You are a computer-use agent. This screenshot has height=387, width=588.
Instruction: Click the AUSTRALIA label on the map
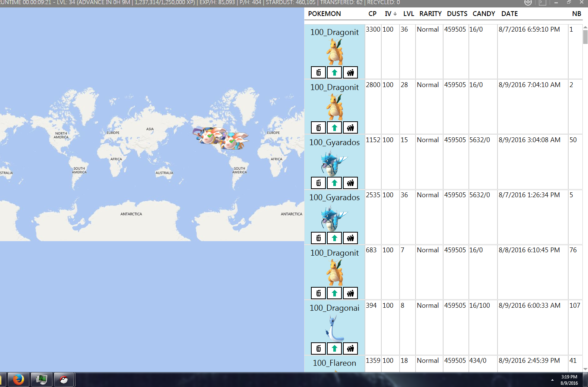164,173
